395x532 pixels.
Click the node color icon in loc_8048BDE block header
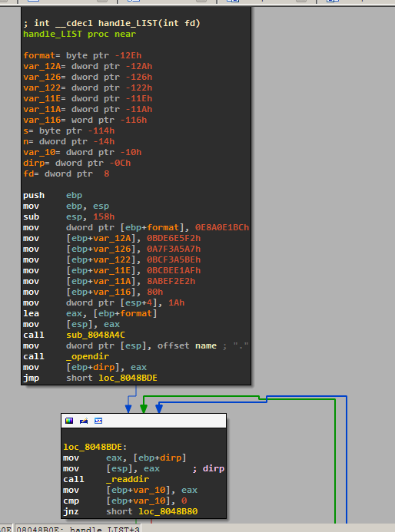click(69, 421)
